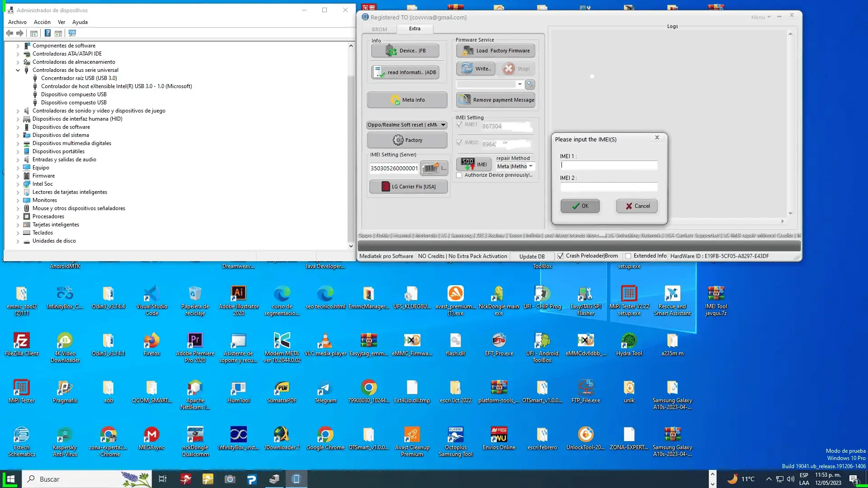This screenshot has height=488, width=868.
Task: Enable the Extended Info checkbox
Action: tap(628, 256)
